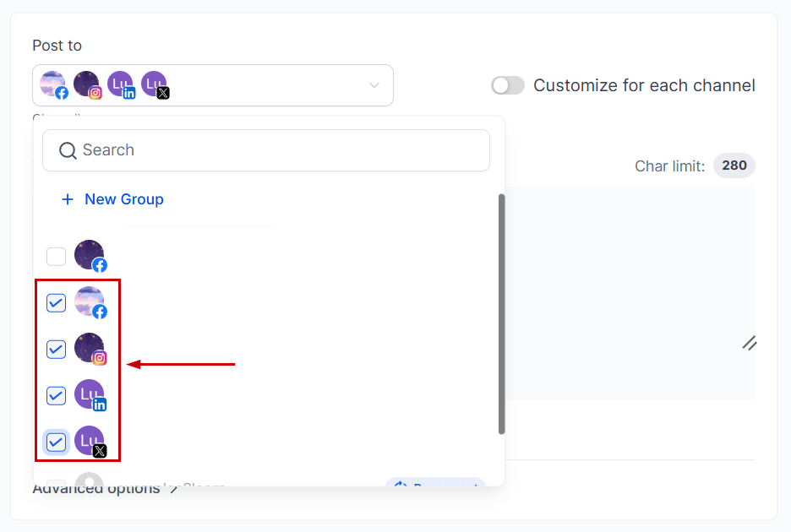This screenshot has height=532, width=791.
Task: Enable Customize for each channel toggle
Action: pyautogui.click(x=508, y=85)
